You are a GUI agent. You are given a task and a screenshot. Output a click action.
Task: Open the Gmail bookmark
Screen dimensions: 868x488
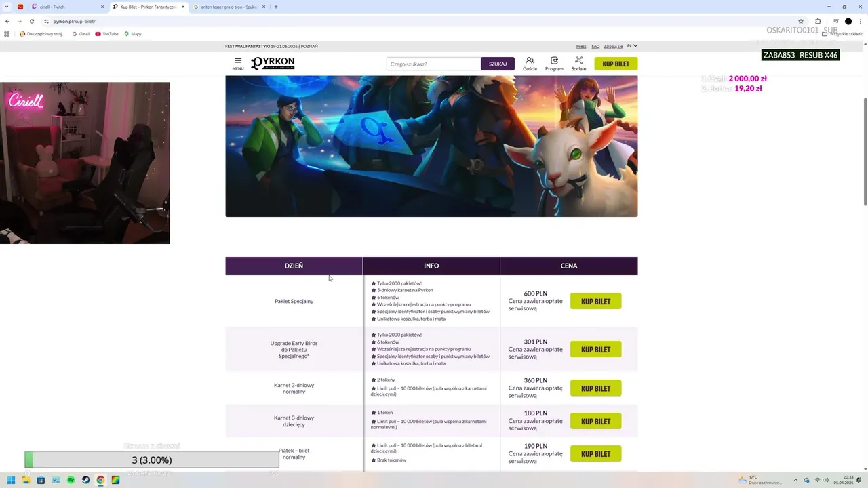[x=81, y=33]
